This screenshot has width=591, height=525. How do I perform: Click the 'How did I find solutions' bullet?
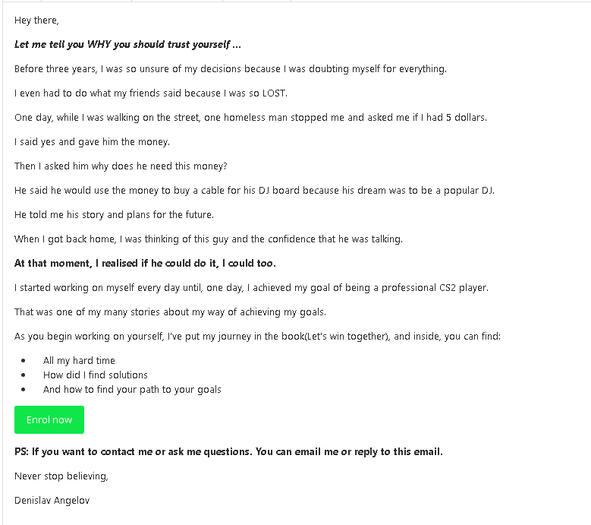pyautogui.click(x=95, y=375)
